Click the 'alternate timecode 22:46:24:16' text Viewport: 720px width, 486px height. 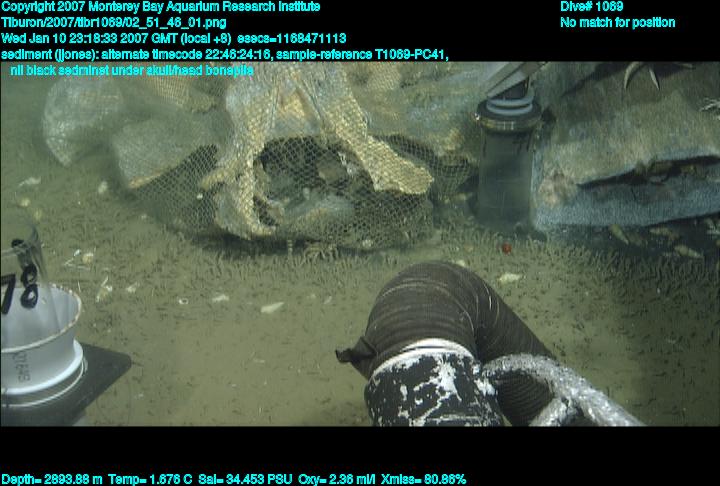coord(186,55)
